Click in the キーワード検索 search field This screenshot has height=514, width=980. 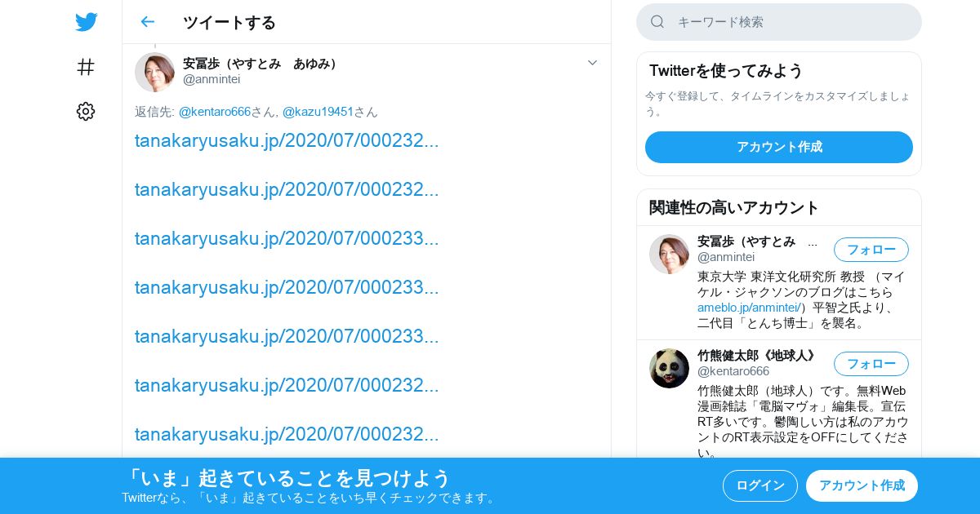click(x=779, y=22)
